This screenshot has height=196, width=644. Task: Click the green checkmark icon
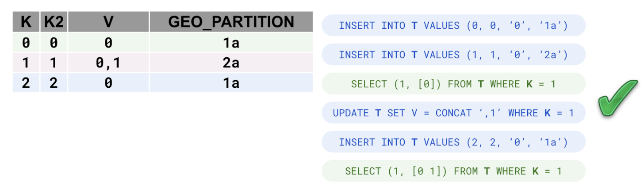tap(617, 98)
